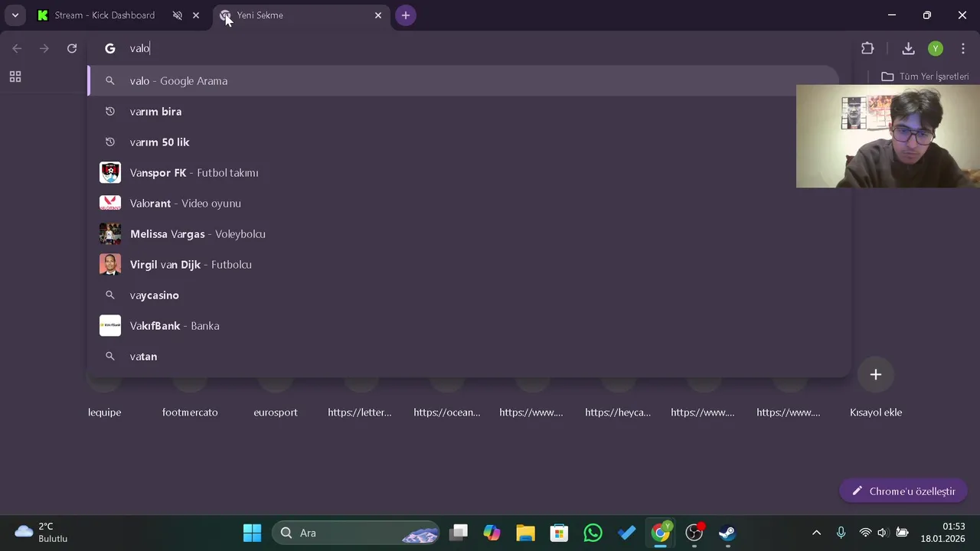Click the Valorant logo thumbnail
The width and height of the screenshot is (980, 551).
[110, 204]
